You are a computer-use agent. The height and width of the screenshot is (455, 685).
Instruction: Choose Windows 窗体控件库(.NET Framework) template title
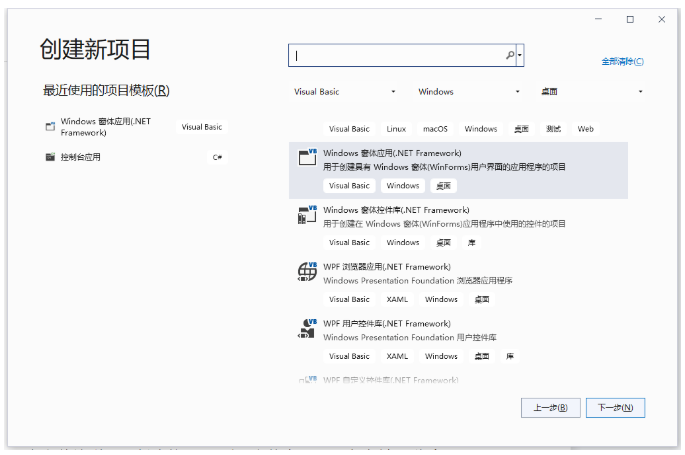point(396,210)
